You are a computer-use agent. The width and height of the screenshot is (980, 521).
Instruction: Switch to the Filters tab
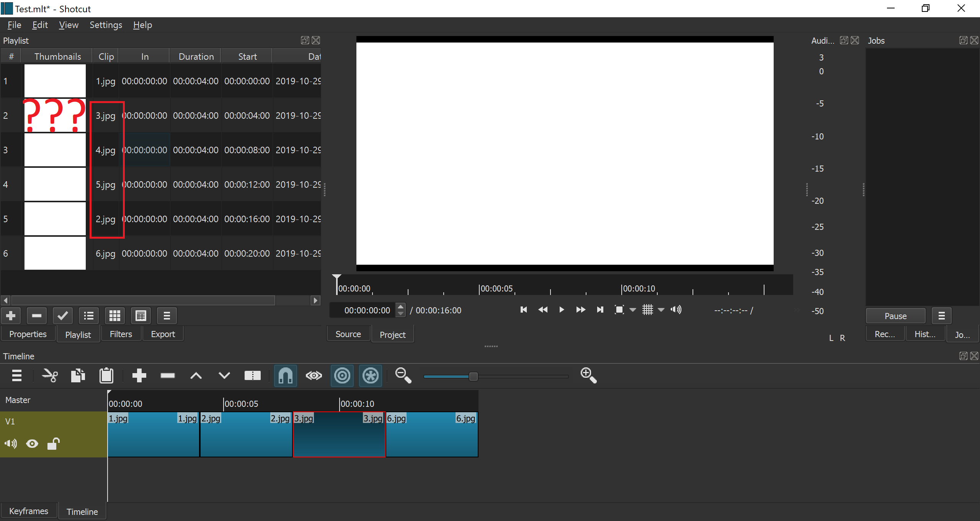point(121,334)
